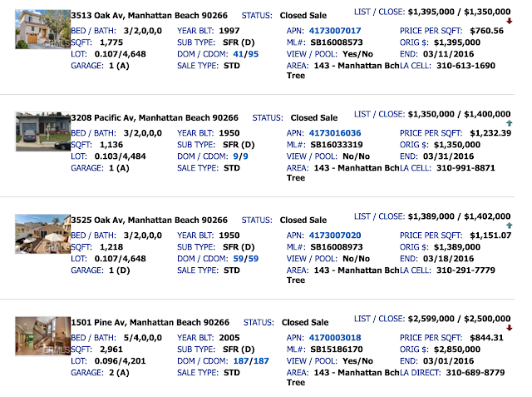Click APN link 4173016036
Viewport: 532px width, 397px height.
pos(335,133)
